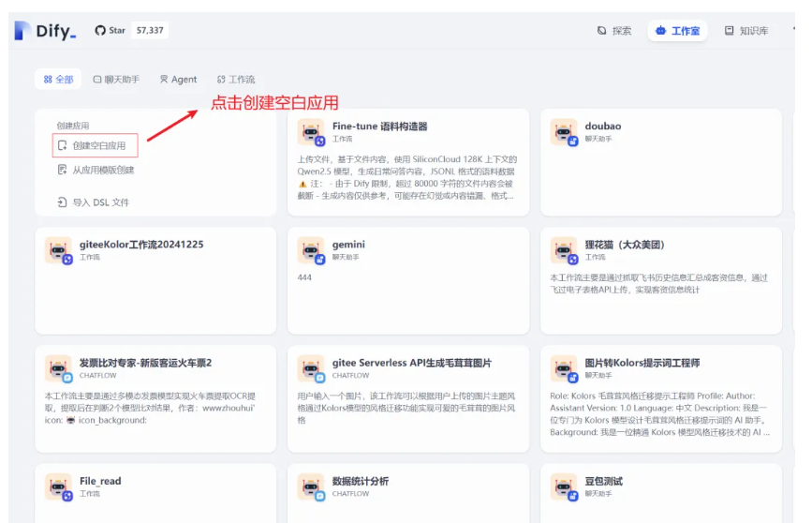Open the doubao app icon

[564, 132]
